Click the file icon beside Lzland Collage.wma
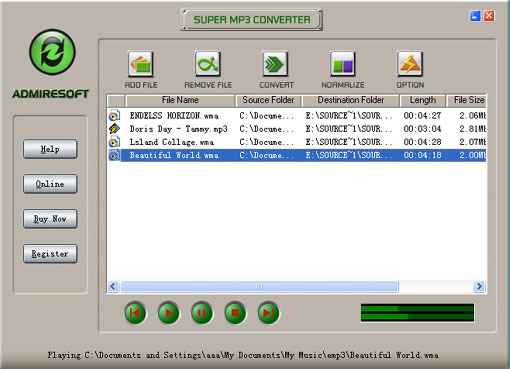The width and height of the screenshot is (510, 369). (114, 142)
